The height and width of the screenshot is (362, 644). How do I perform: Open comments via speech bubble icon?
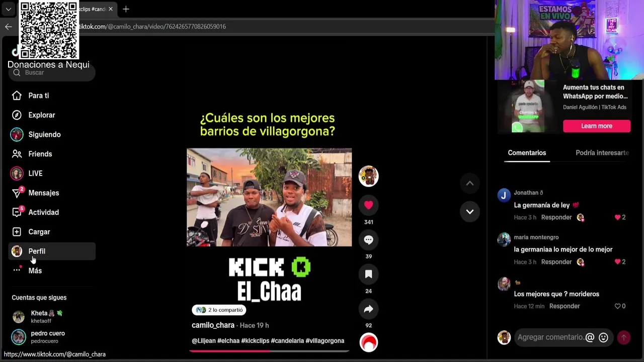pos(368,240)
